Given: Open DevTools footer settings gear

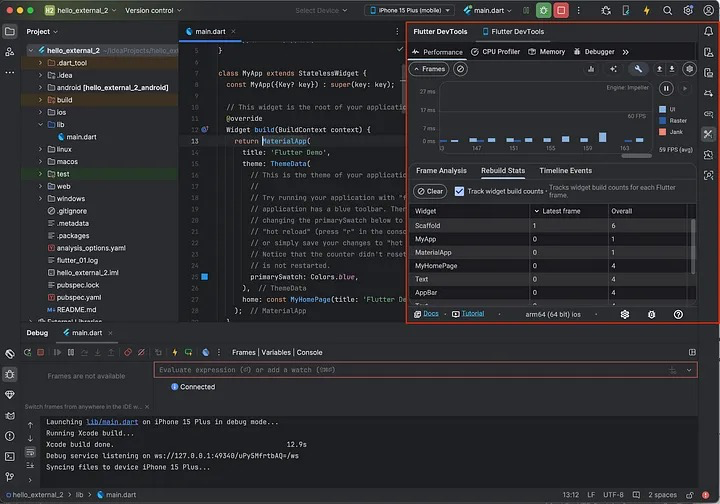Looking at the screenshot, I should pos(624,314).
